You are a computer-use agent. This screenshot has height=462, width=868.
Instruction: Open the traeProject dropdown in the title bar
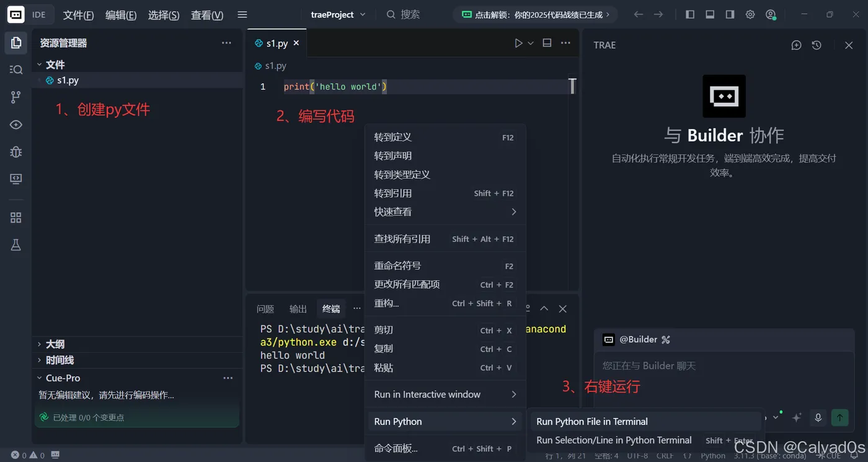339,14
